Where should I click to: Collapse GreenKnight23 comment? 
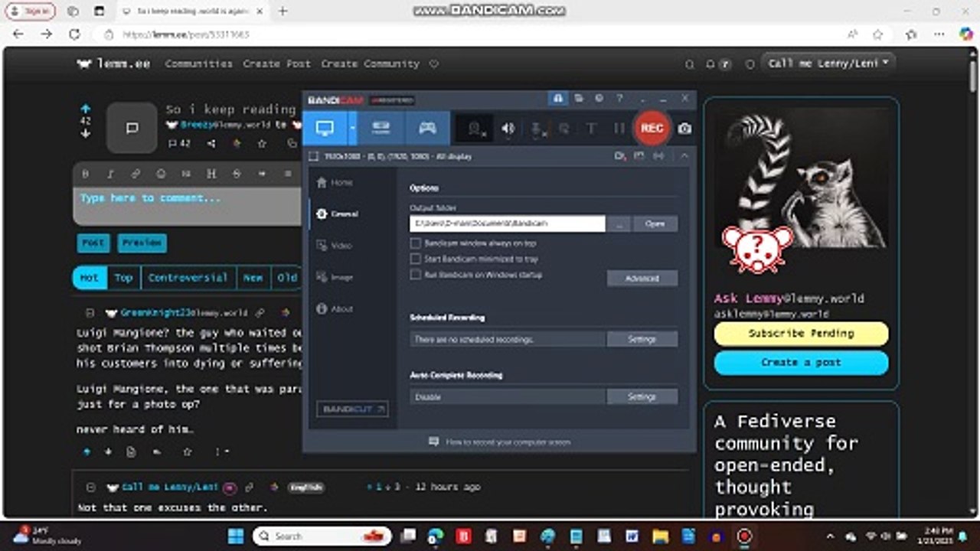pos(90,313)
